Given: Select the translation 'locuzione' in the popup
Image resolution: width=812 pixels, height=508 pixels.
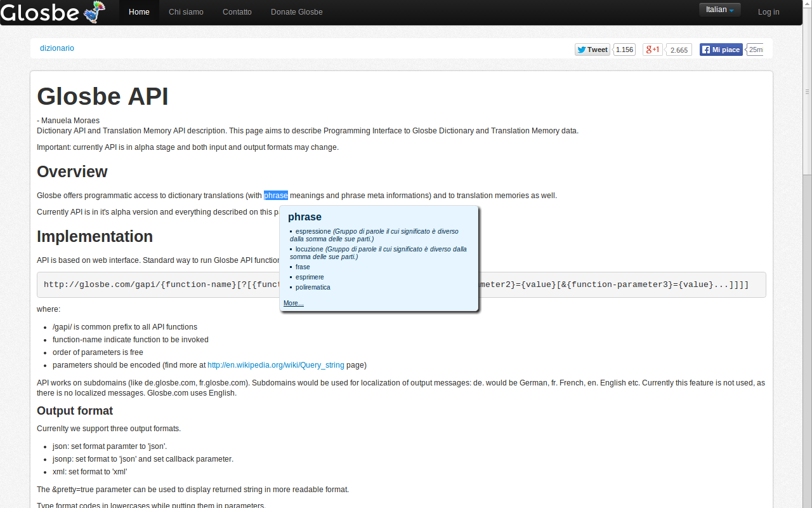Looking at the screenshot, I should pos(310,250).
